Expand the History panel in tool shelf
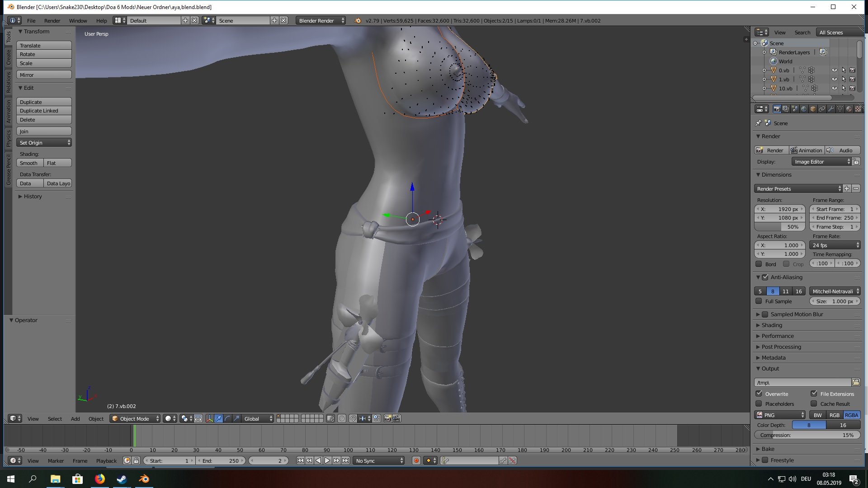This screenshot has height=488, width=868. 33,196
